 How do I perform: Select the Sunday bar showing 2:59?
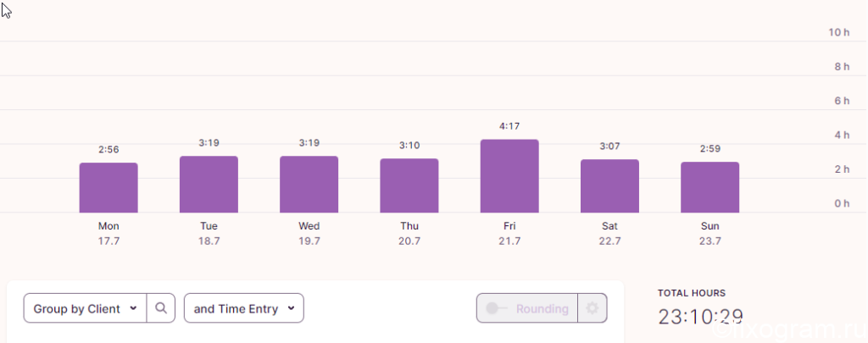[x=709, y=187]
